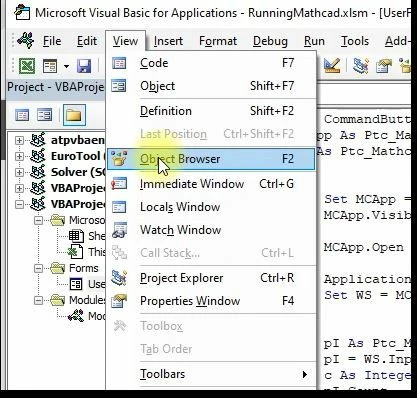Image resolution: width=417 pixels, height=398 pixels.
Task: Click the Properties Window toolbar icon
Action: (x=384, y=66)
